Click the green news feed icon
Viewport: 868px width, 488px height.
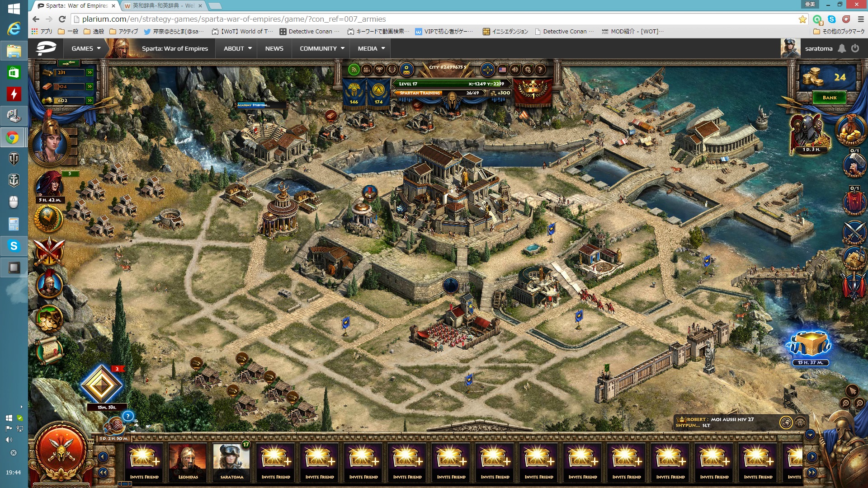[x=354, y=70]
